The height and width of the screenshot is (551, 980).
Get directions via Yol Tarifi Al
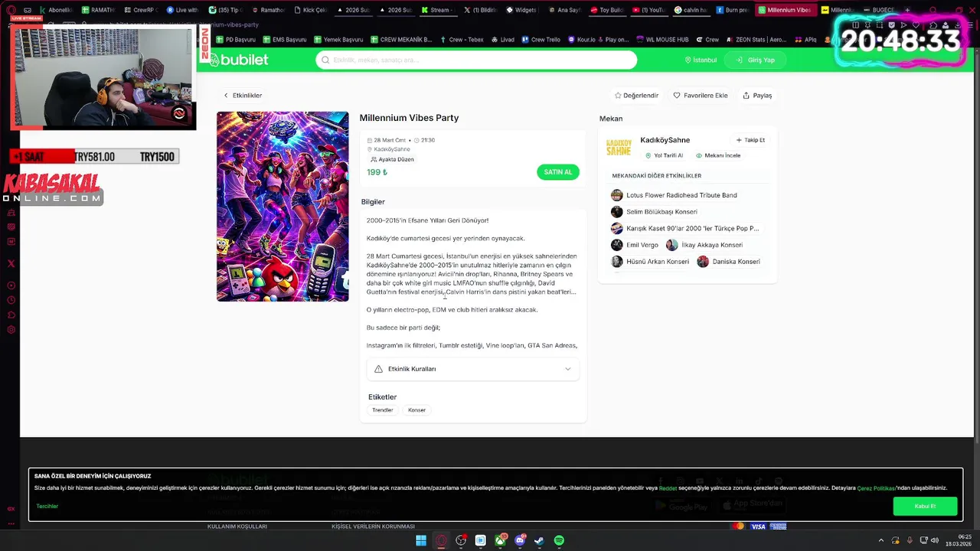tap(664, 155)
